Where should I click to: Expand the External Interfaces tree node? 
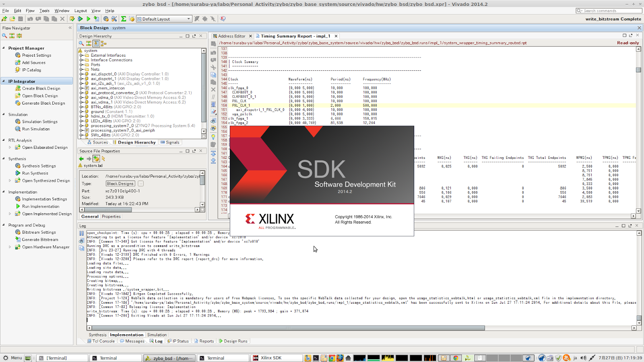pyautogui.click(x=81, y=56)
